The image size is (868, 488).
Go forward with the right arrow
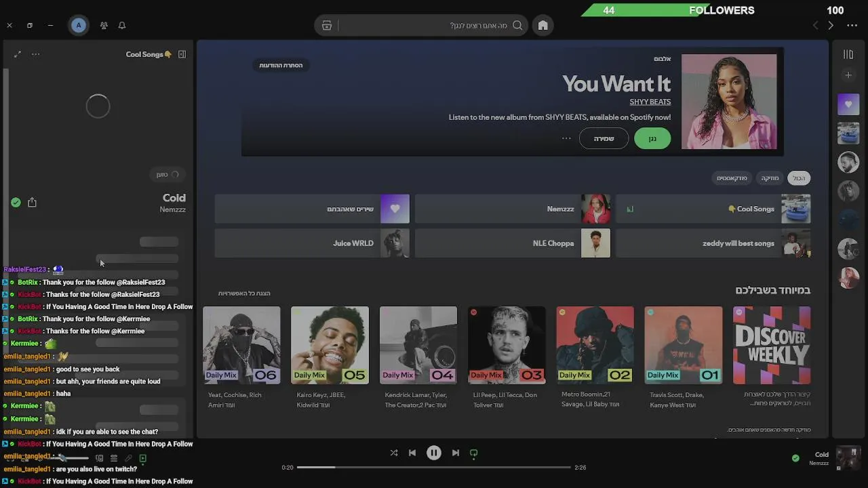tap(831, 25)
